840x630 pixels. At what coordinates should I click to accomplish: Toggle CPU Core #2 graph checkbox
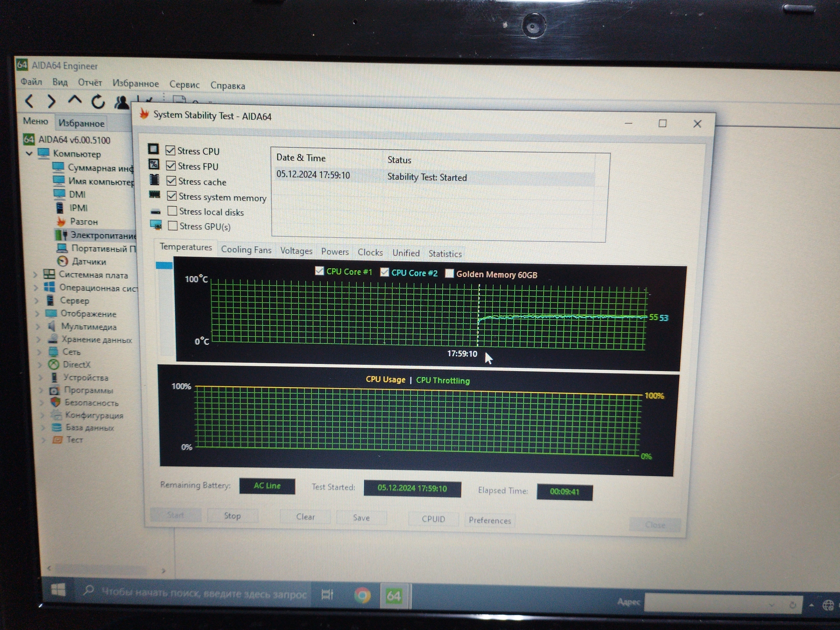click(384, 272)
